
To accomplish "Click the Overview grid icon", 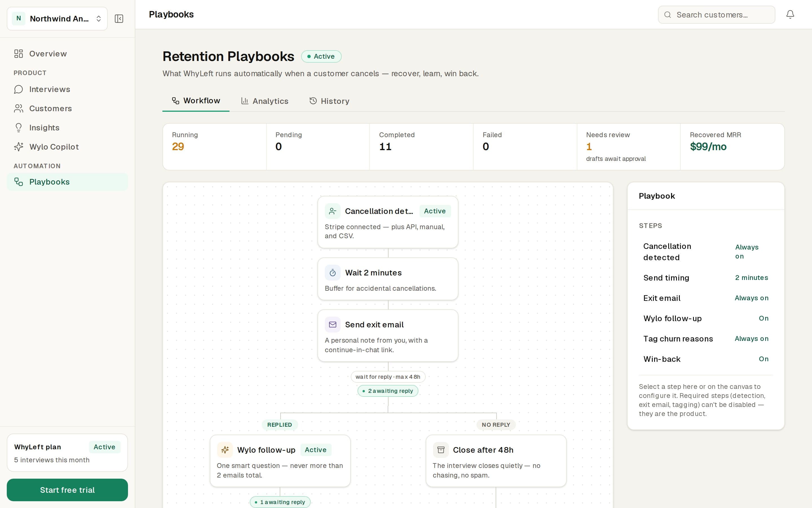I will tap(18, 54).
